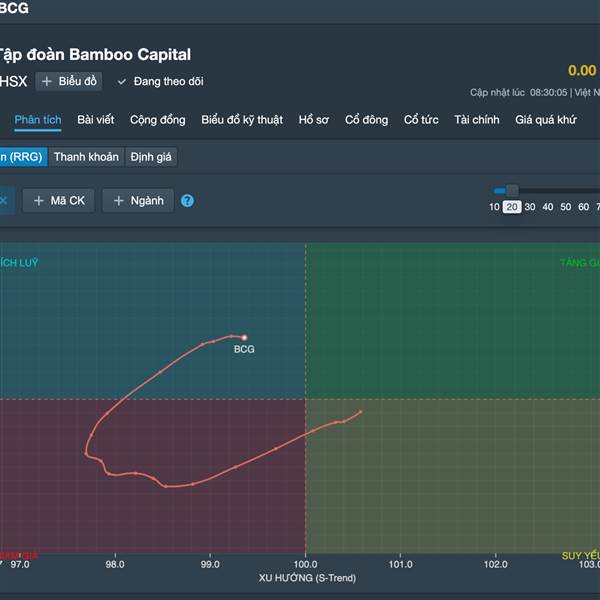600x600 pixels.
Task: Select the Định giá sub-tab
Action: tap(151, 157)
